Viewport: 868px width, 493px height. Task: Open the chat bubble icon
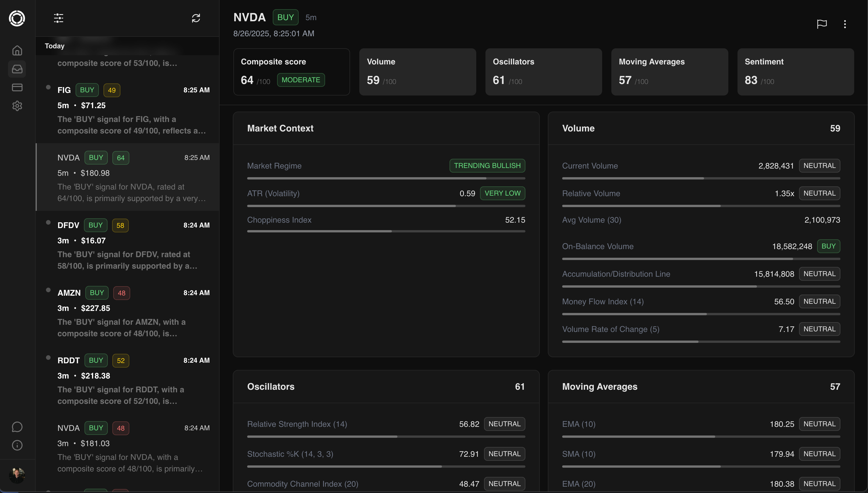(x=17, y=427)
